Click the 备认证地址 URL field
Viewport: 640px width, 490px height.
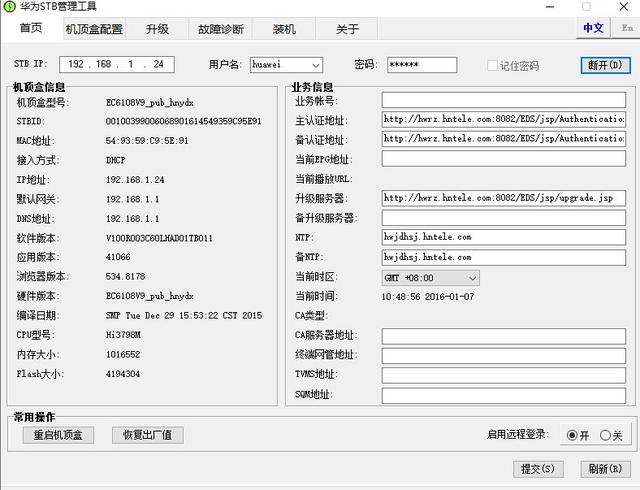click(x=504, y=139)
